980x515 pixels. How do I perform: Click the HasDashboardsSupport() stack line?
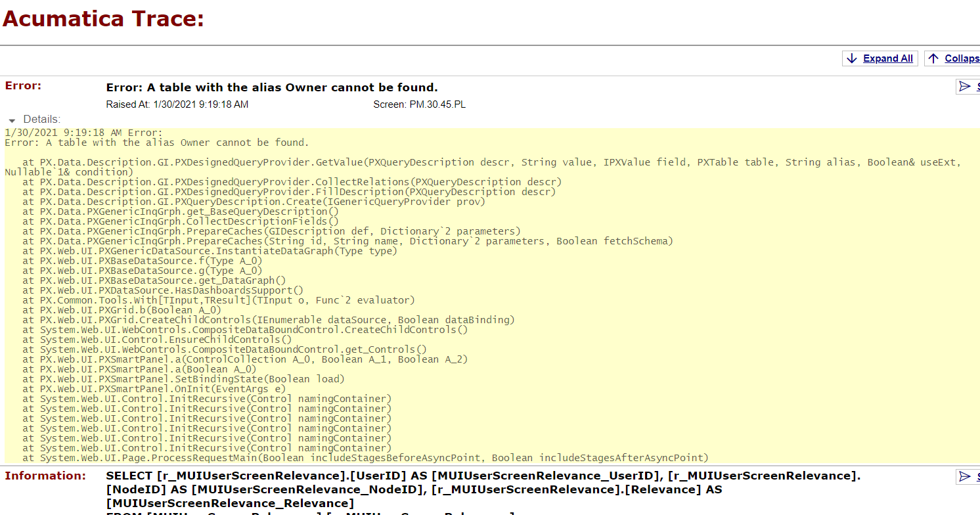click(x=163, y=290)
